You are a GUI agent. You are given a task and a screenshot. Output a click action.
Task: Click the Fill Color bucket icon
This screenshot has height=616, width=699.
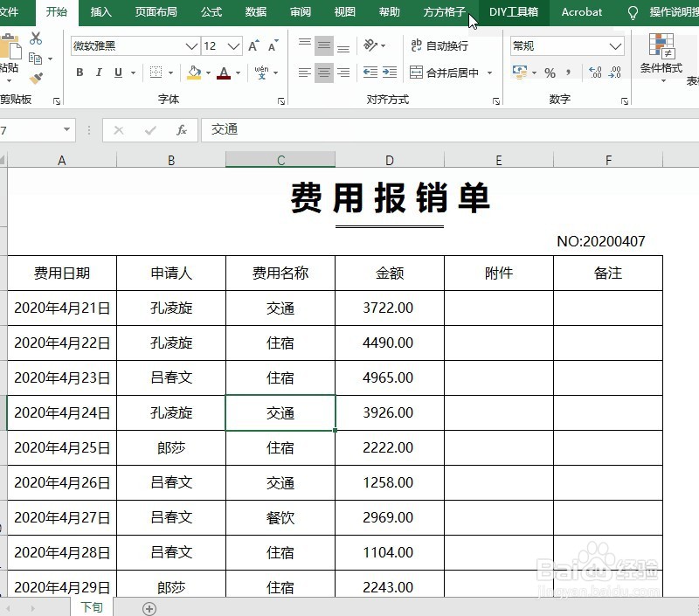pyautogui.click(x=193, y=73)
